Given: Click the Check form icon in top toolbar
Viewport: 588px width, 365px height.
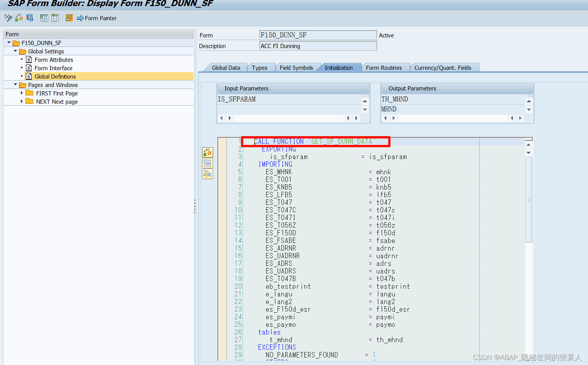Looking at the screenshot, I should click(19, 18).
